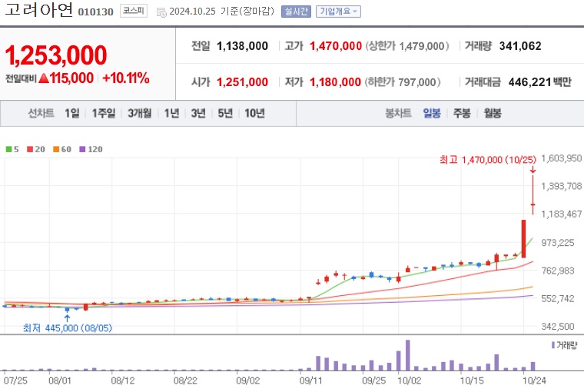Screen dimensions: 584x392
Task: Click the tallest volume bar near 10/02
Action: point(408,355)
